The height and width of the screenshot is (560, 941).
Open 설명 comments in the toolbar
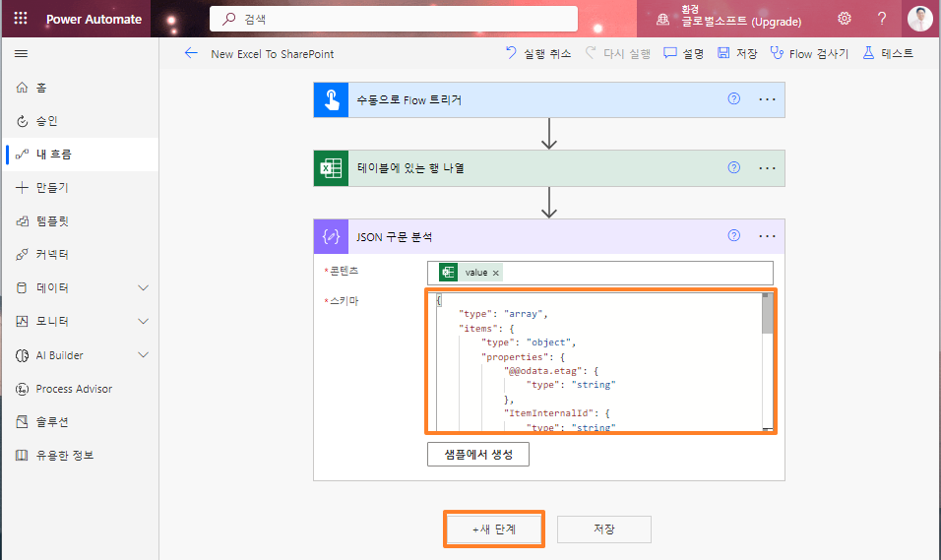[683, 53]
